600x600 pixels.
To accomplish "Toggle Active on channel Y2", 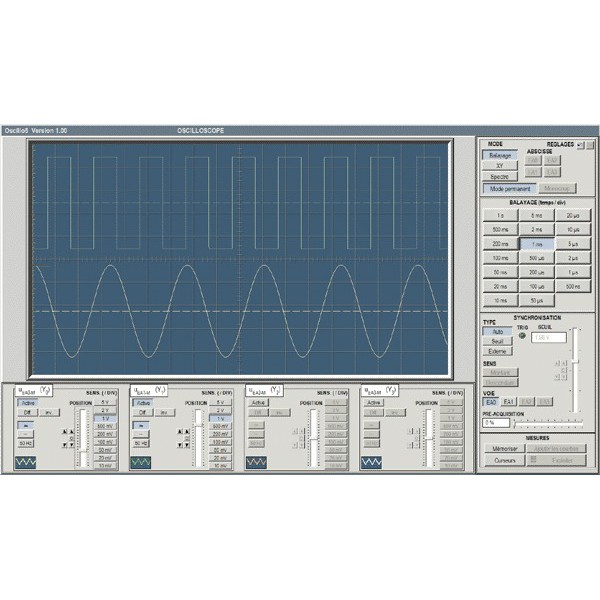I will (x=259, y=403).
